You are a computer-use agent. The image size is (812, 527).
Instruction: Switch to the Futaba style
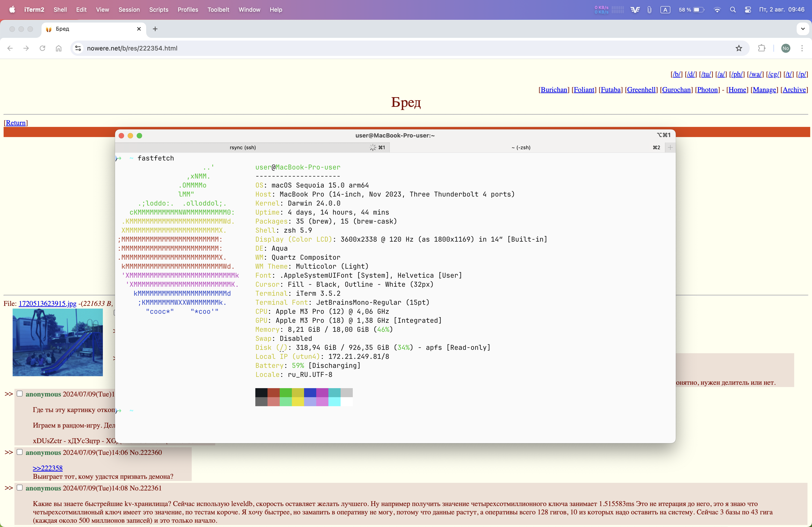click(x=611, y=90)
